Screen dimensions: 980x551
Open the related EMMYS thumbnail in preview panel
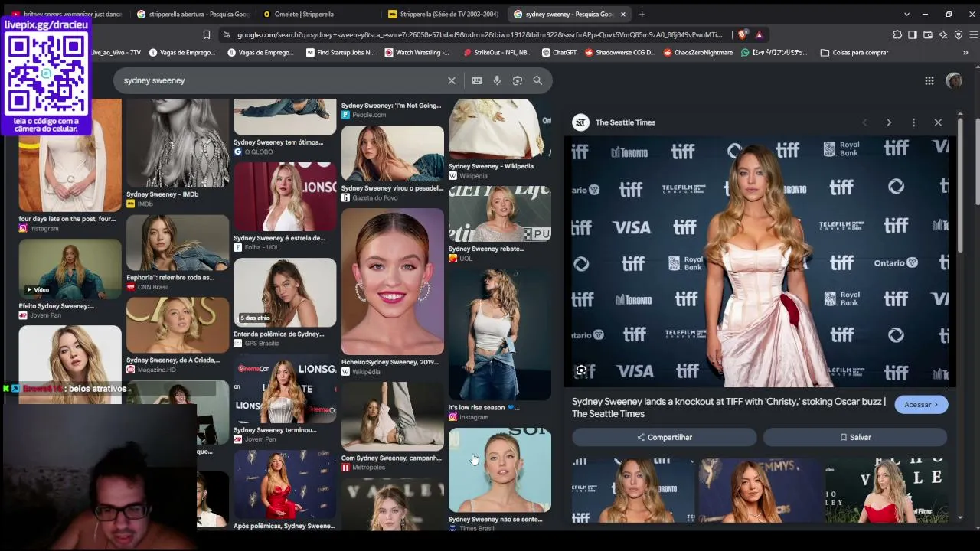[x=759, y=491]
